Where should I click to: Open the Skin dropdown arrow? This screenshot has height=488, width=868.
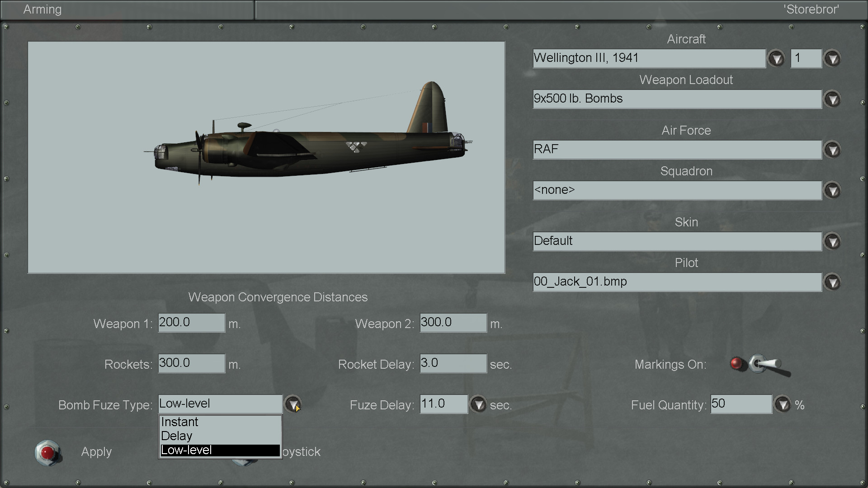832,242
